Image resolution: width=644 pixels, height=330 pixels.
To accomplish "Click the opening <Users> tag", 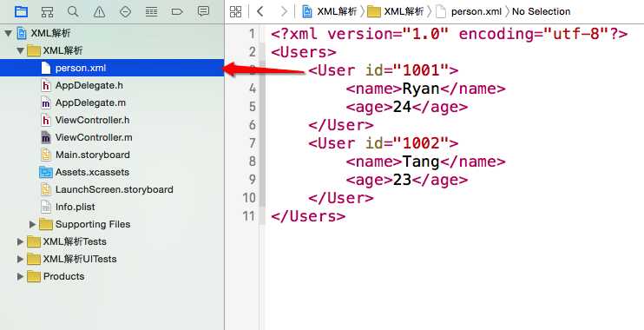I will (x=304, y=52).
